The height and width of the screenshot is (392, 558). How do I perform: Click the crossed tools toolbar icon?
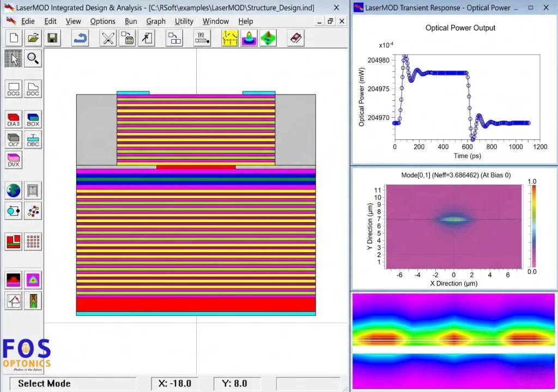(x=108, y=38)
